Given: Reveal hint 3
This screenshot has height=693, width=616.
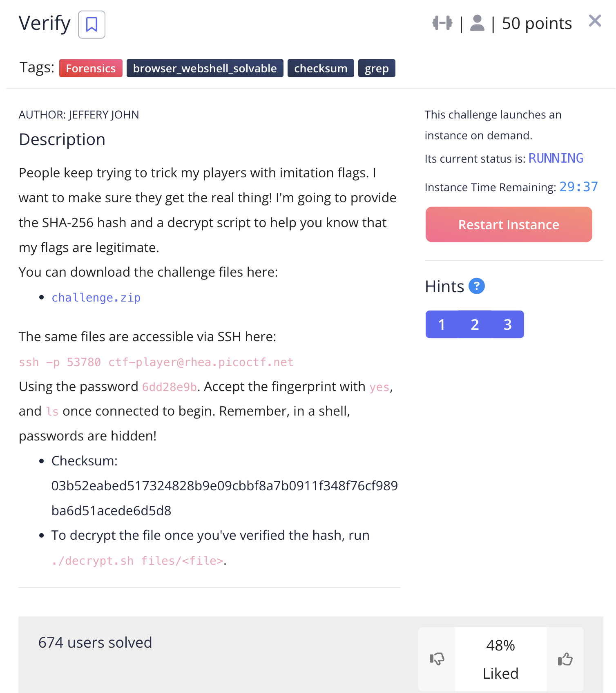Looking at the screenshot, I should click(x=508, y=324).
